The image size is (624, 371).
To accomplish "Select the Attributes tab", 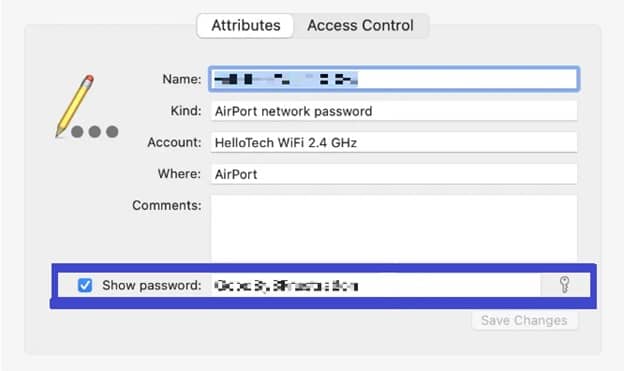I will [246, 25].
